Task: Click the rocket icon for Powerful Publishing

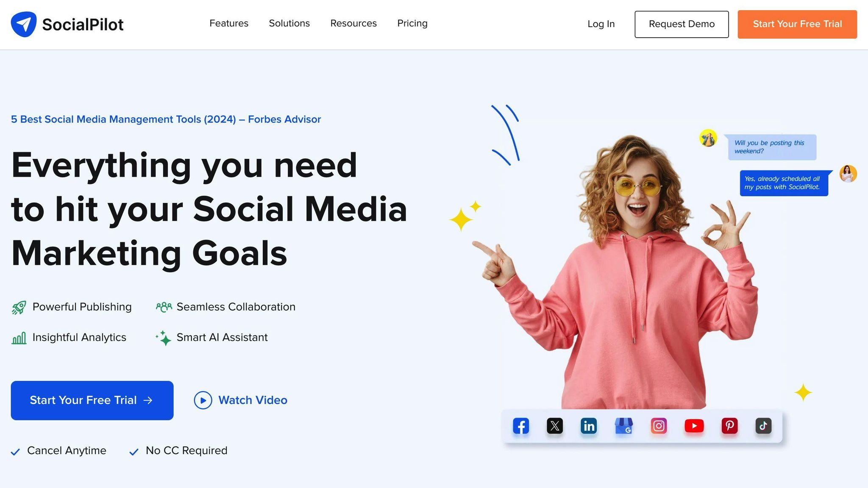Action: tap(19, 308)
